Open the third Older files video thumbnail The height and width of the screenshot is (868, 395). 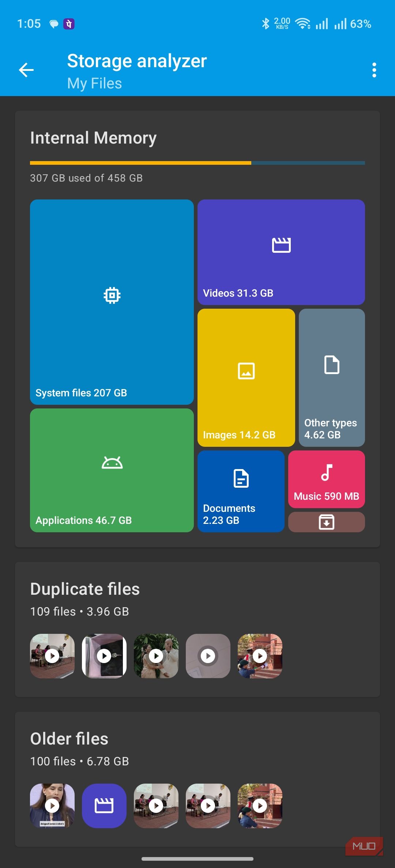pyautogui.click(x=156, y=806)
